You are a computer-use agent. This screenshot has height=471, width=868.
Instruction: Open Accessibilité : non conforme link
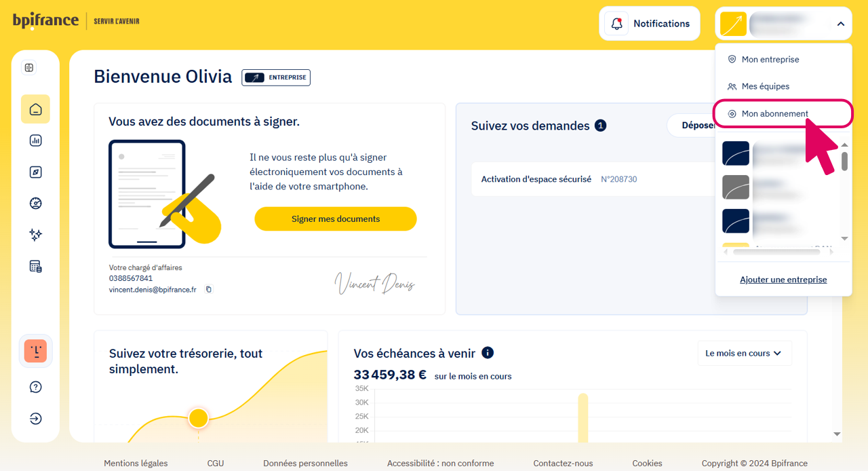coord(440,463)
